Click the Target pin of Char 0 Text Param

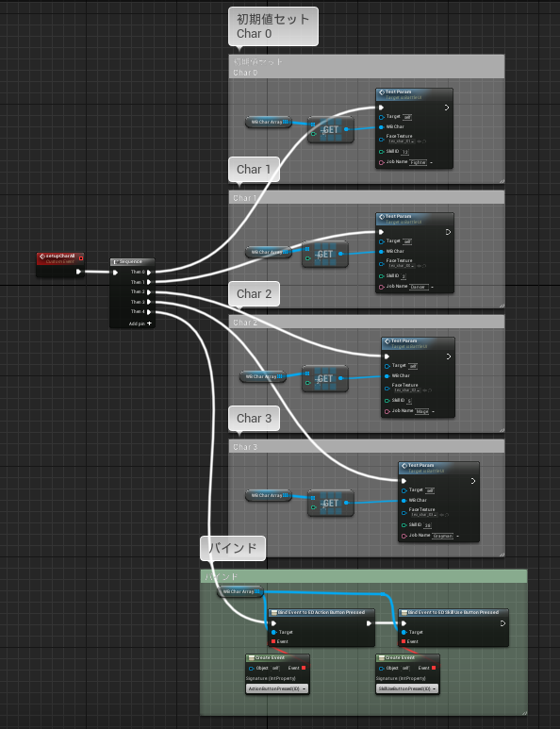pos(381,117)
